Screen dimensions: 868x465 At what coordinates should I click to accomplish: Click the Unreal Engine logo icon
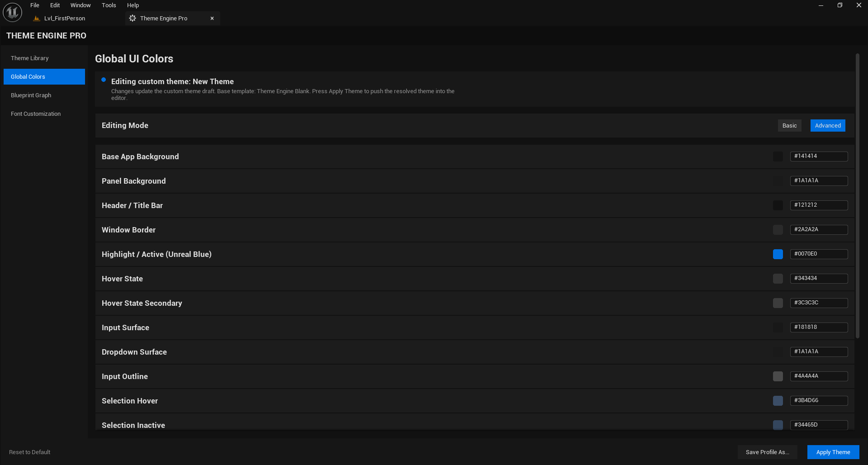pyautogui.click(x=13, y=12)
